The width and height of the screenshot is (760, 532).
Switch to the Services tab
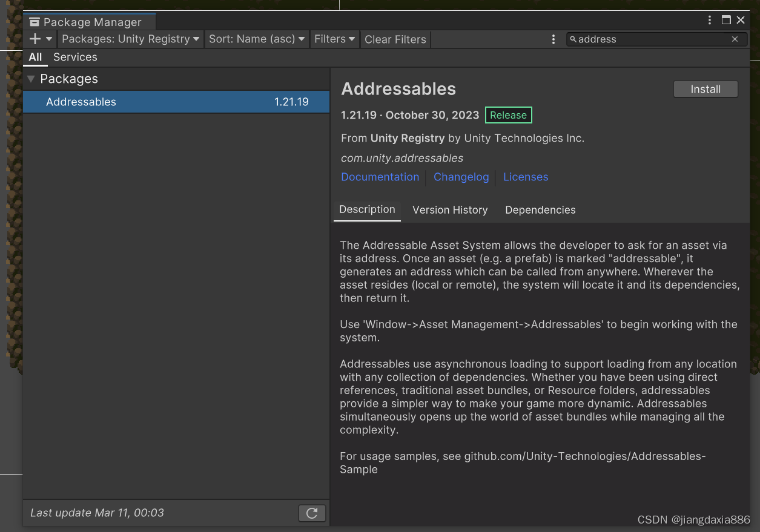coord(75,57)
